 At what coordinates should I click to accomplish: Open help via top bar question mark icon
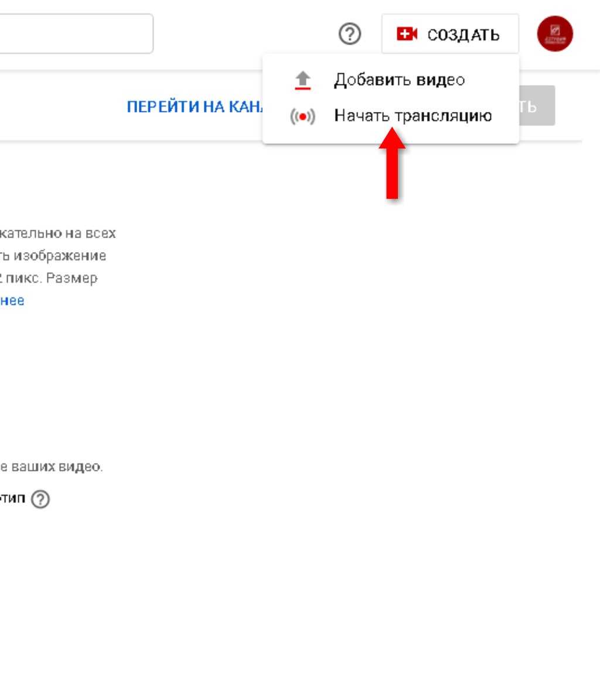pos(350,34)
